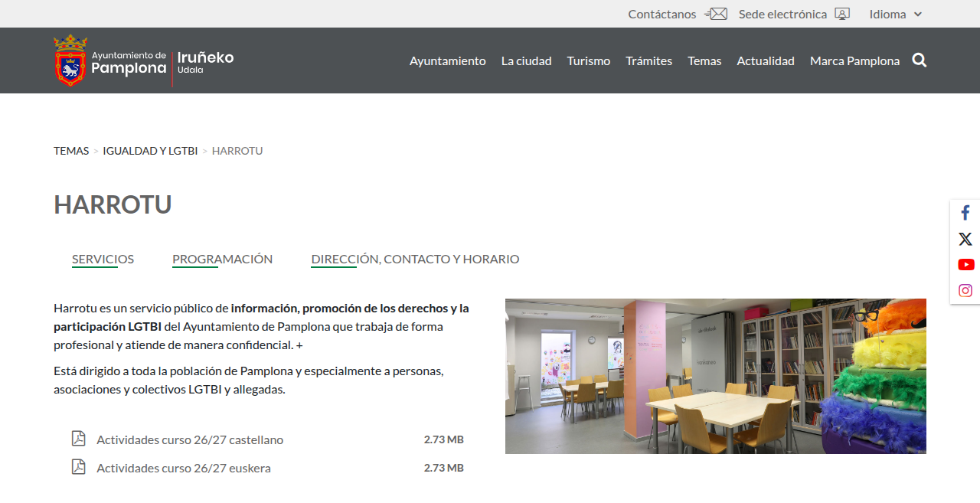
Task: Click PDF icon for castellano activities
Action: coord(78,439)
